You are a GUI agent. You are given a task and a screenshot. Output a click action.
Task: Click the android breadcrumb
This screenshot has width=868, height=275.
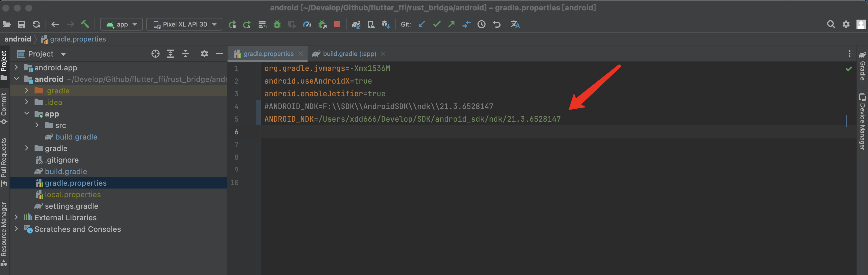pos(18,39)
